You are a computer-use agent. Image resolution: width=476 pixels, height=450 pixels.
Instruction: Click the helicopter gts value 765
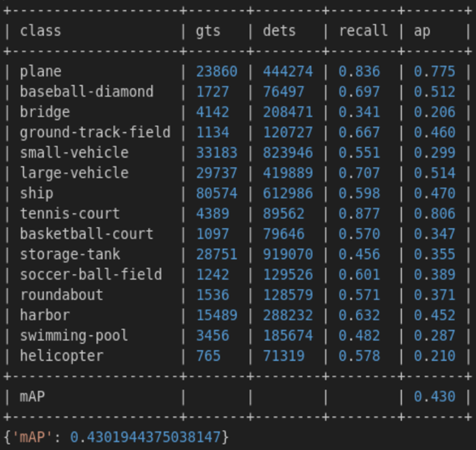pos(208,356)
